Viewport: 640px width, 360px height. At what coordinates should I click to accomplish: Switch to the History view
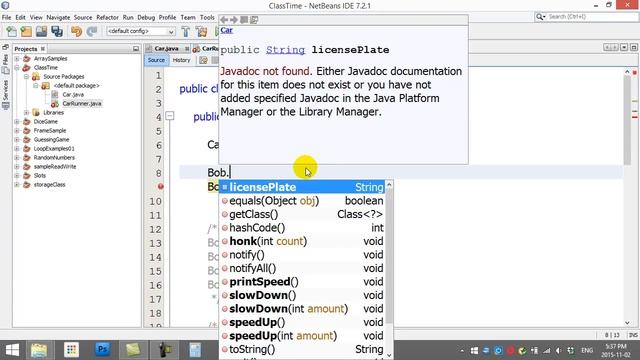click(x=182, y=60)
